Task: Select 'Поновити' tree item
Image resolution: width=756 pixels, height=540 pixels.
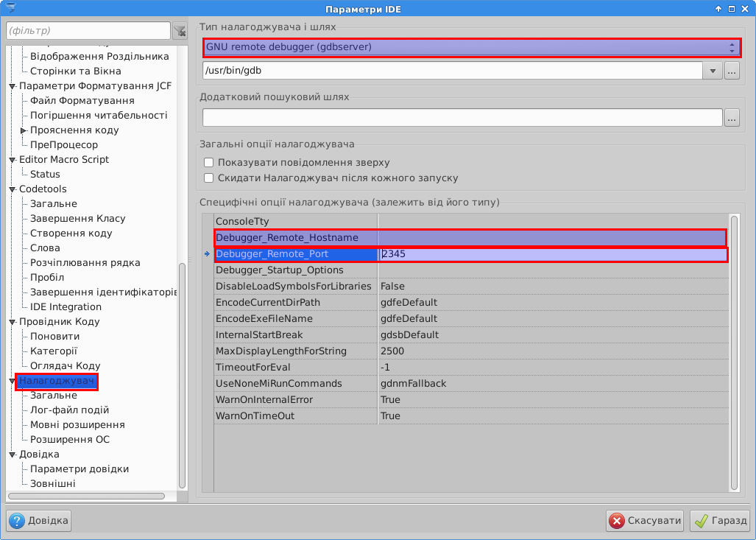Action: click(x=55, y=337)
